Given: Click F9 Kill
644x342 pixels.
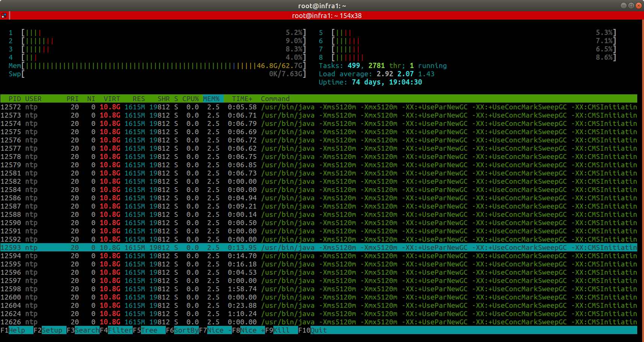Looking at the screenshot, I should (x=282, y=330).
